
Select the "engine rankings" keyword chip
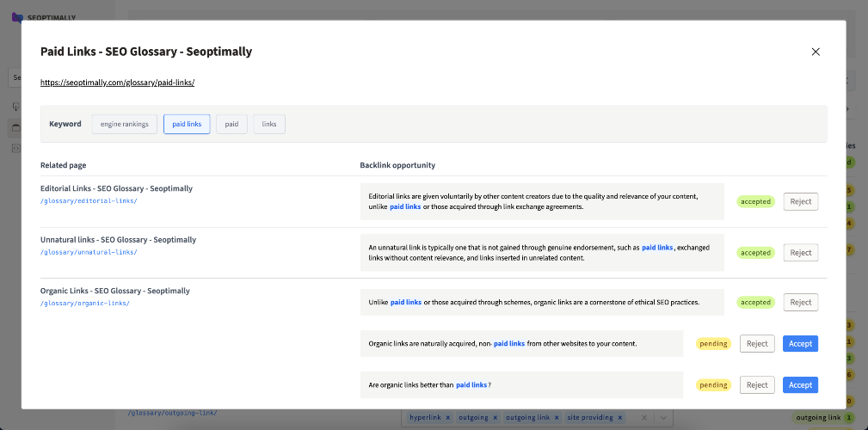(125, 124)
